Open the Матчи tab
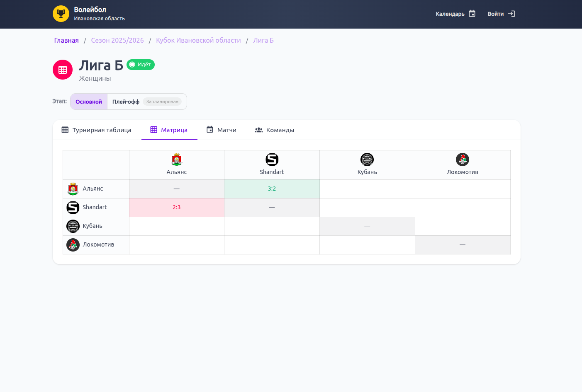Image resolution: width=582 pixels, height=392 pixels. [x=222, y=130]
